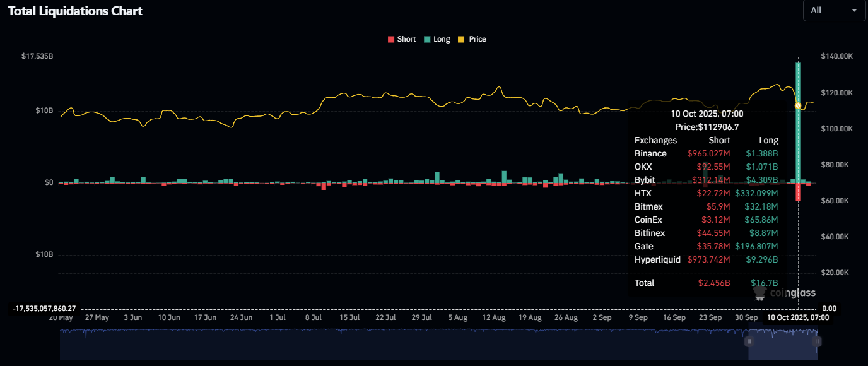Image resolution: width=868 pixels, height=366 pixels.
Task: Click the red Short legend swatch
Action: point(392,39)
